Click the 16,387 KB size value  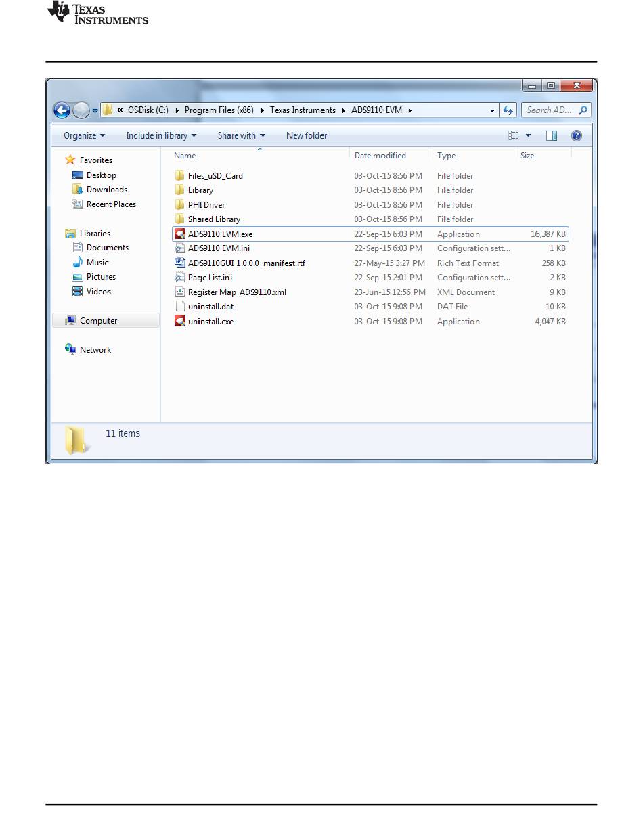(x=548, y=234)
